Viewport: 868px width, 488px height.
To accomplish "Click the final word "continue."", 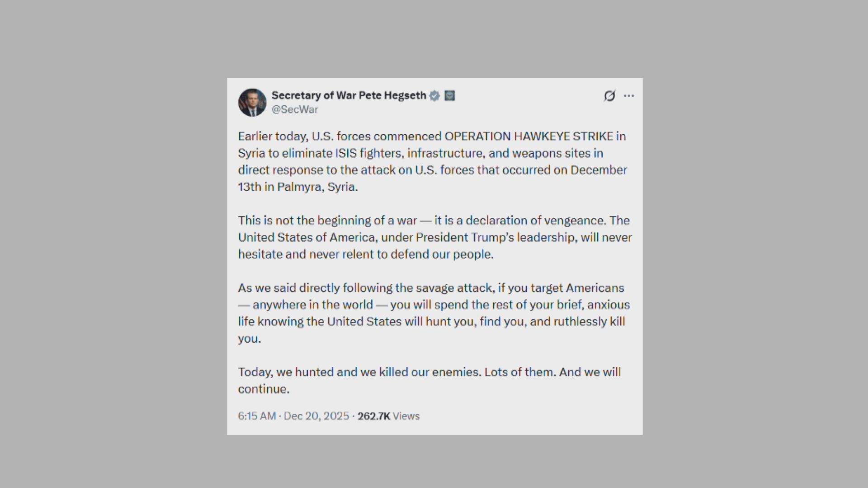I will [264, 389].
